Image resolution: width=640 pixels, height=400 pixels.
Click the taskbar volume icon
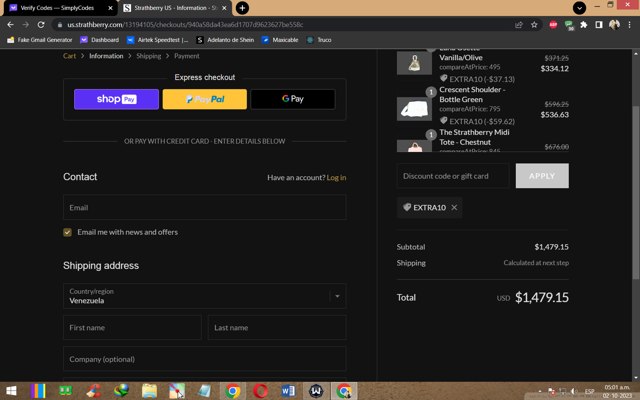coord(574,391)
